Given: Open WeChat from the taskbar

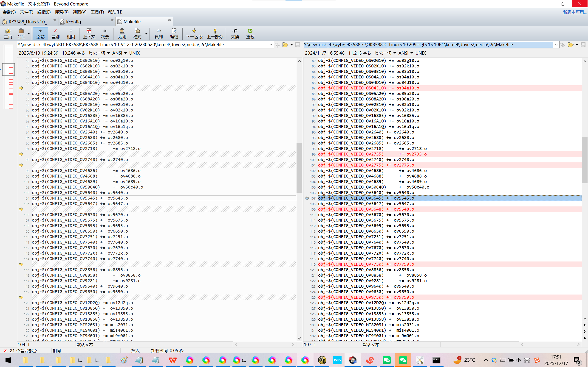Looking at the screenshot, I should 386,360.
